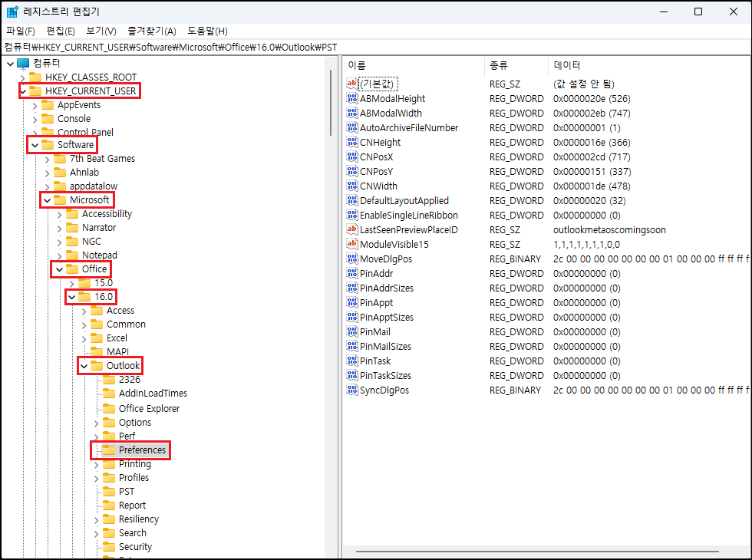752x560 pixels.
Task: Click the string icon beside LastSeenPreviewPlaceID
Action: 352,229
